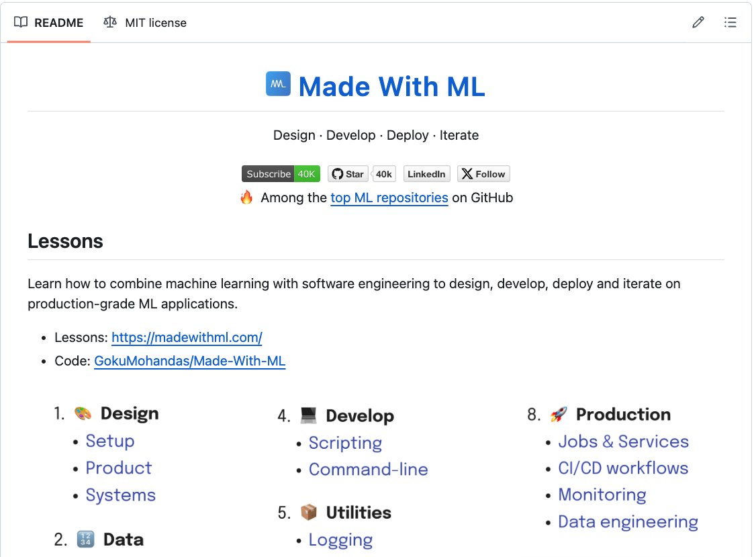Click the Production section heading text

click(x=623, y=415)
